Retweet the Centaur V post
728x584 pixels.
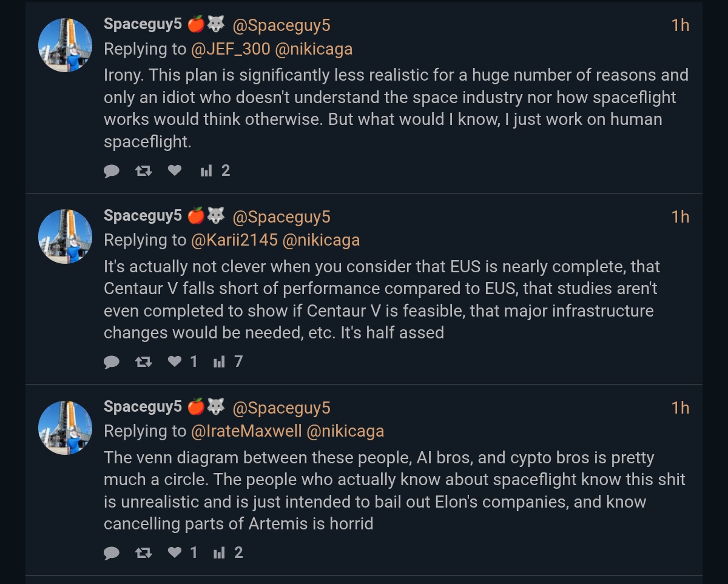(143, 362)
